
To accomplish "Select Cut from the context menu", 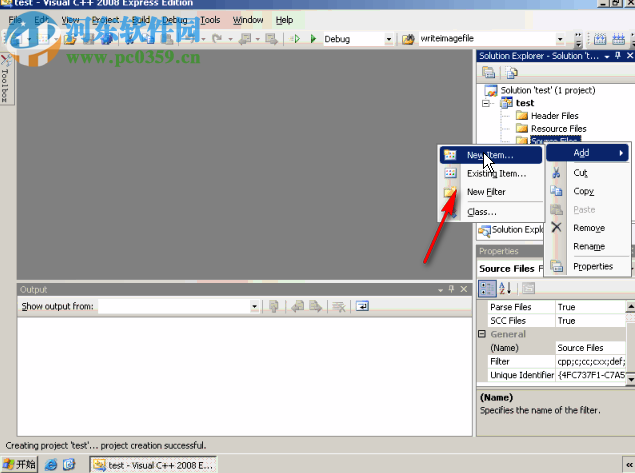I will (580, 173).
